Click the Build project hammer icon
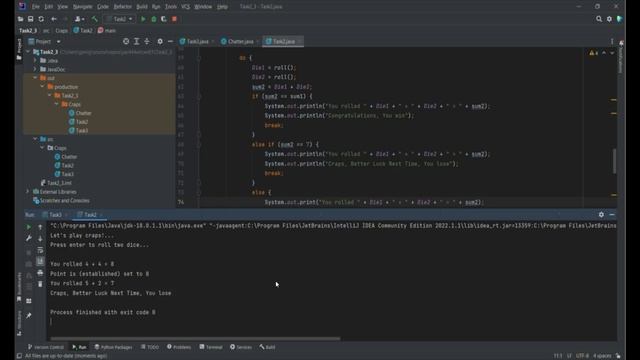The image size is (640, 360). (x=95, y=19)
